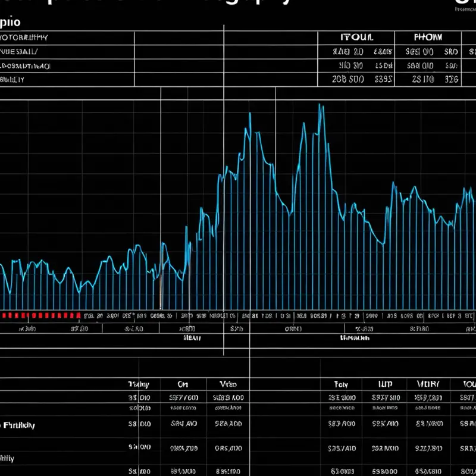The height and width of the screenshot is (476, 476).
Task: Click the red segmented bar under the chart
Action: 41,315
